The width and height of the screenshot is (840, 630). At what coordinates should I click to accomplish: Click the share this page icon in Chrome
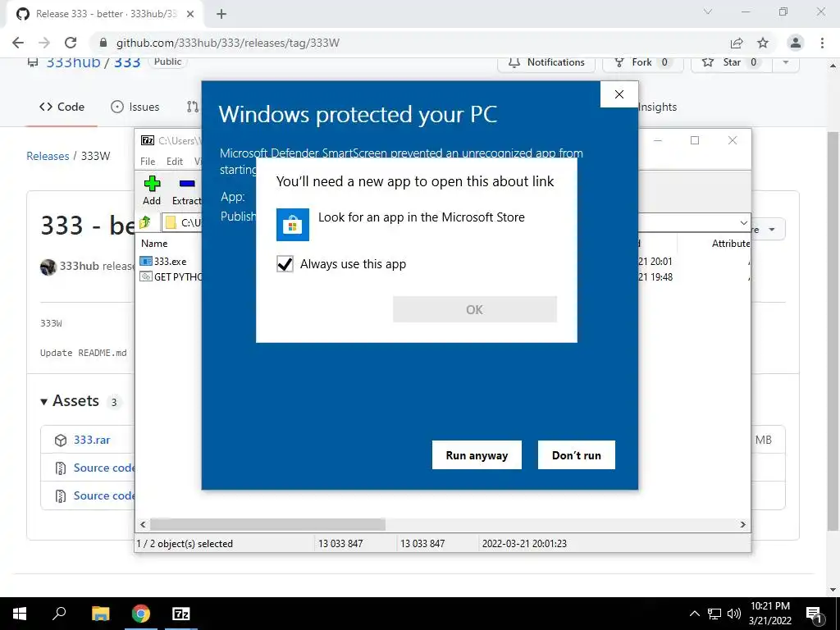point(737,43)
